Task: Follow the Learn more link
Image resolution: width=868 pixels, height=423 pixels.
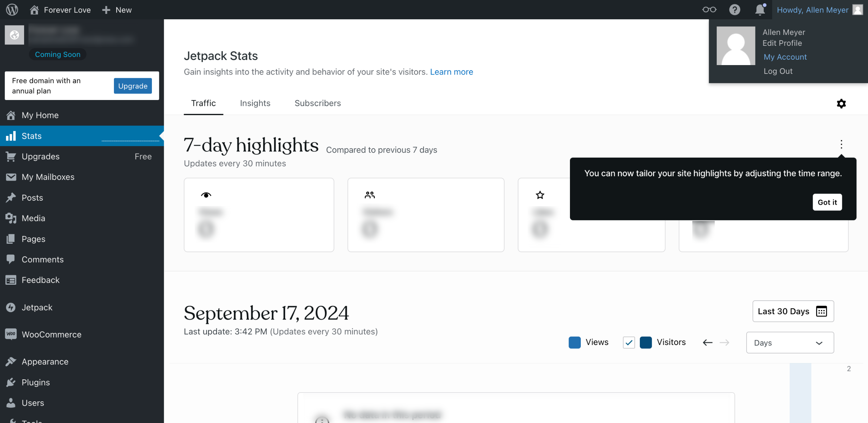Action: tap(451, 72)
